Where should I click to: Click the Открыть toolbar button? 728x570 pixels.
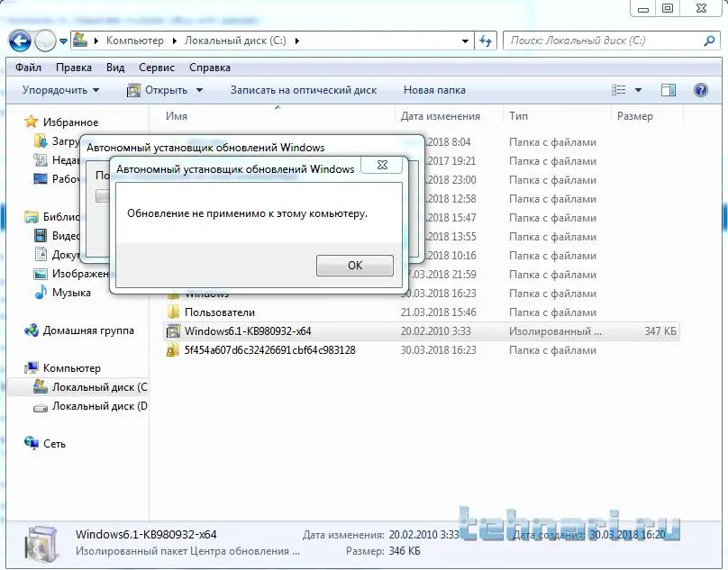click(157, 90)
